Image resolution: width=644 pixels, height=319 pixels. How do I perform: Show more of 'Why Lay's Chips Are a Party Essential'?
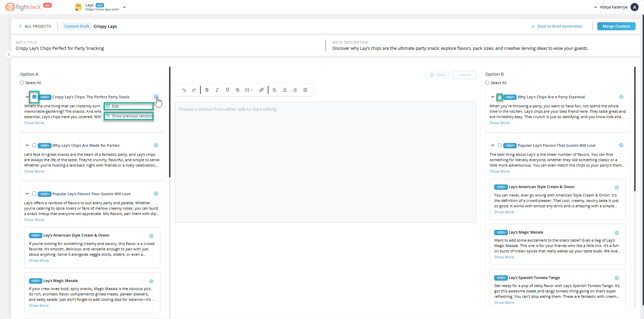[499, 123]
